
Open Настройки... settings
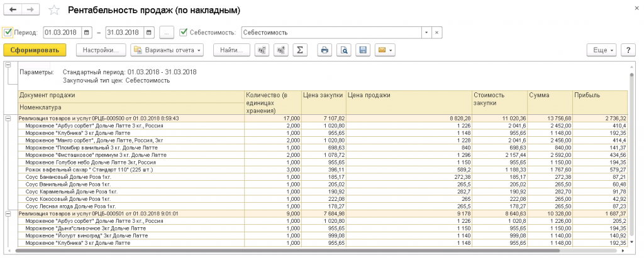[x=101, y=50]
